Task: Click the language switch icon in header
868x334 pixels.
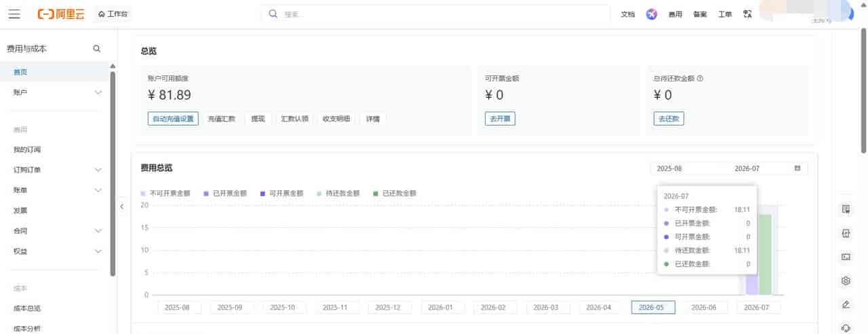Action: 748,14
